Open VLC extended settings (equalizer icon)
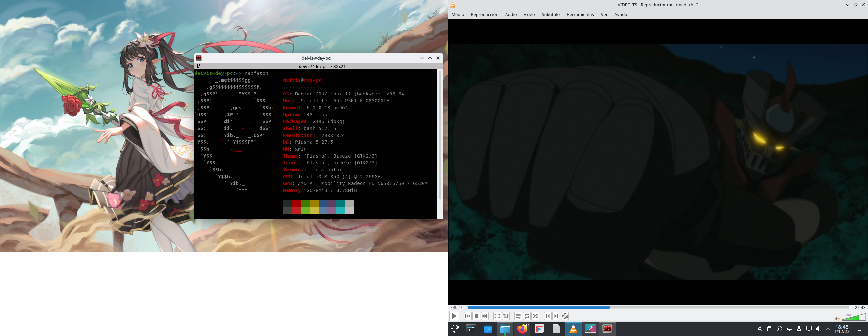Screen dimensions: 868x336 (x=506, y=316)
